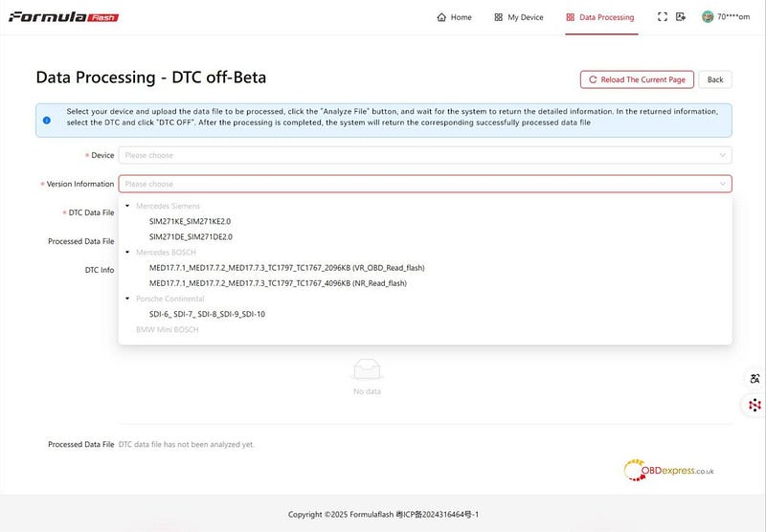Click the copyright Formulaflash footer text
The image size is (766, 532).
pos(383,515)
